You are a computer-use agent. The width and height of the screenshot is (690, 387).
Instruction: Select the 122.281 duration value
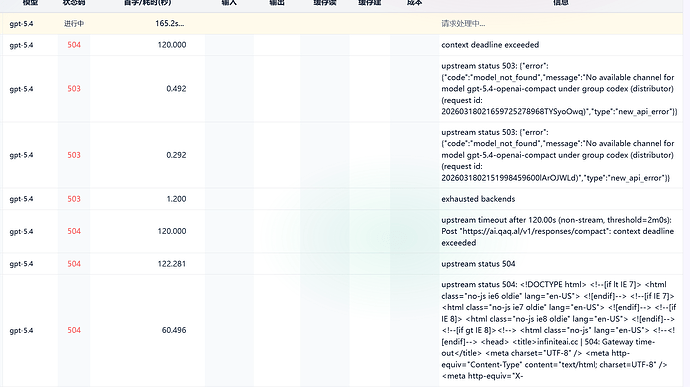click(x=172, y=264)
